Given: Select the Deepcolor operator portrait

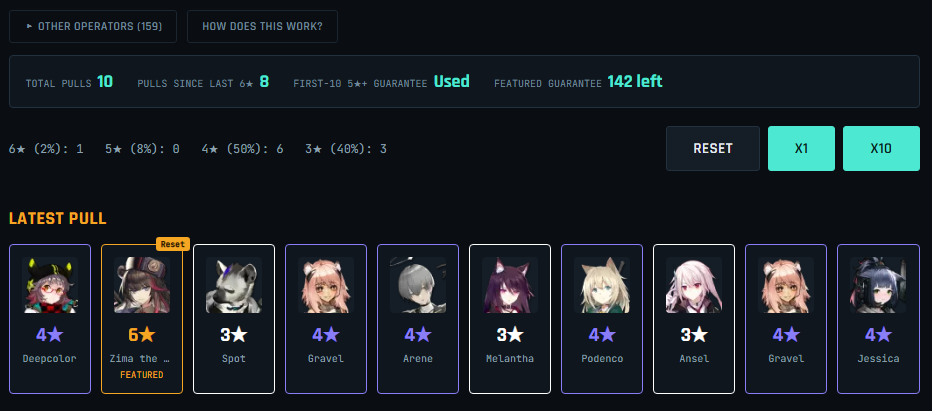Looking at the screenshot, I should (x=50, y=285).
